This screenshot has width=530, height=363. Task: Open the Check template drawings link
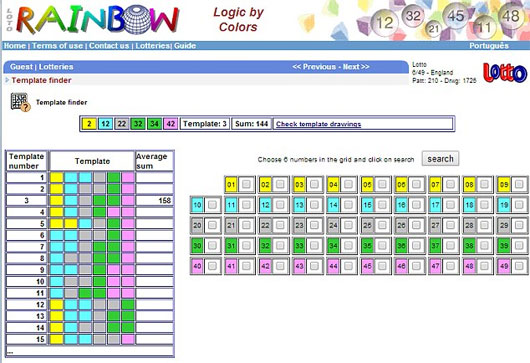coord(318,124)
